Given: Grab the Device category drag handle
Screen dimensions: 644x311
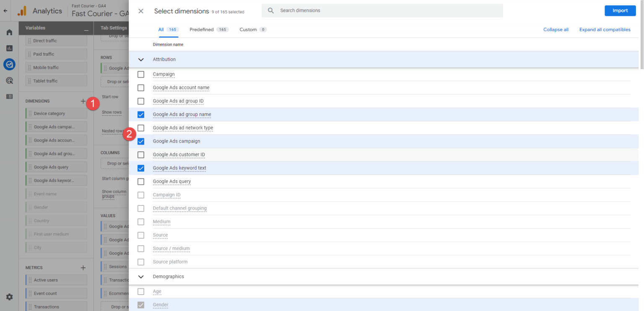Looking at the screenshot, I should point(30,114).
